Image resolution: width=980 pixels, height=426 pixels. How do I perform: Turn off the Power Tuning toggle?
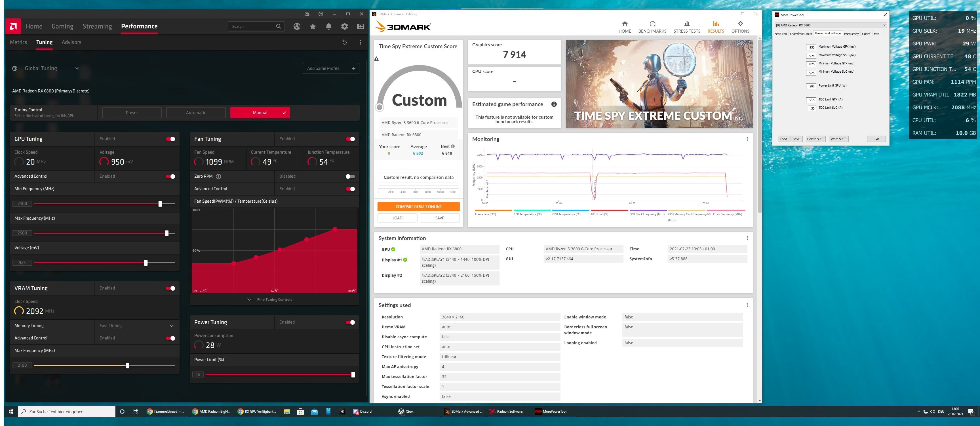(350, 322)
